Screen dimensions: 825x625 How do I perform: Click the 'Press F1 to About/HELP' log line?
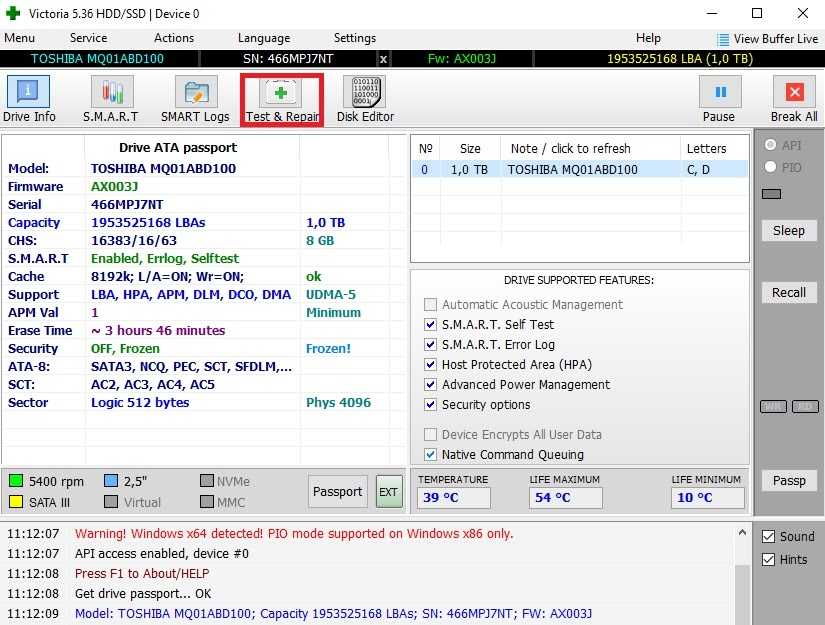[142, 573]
